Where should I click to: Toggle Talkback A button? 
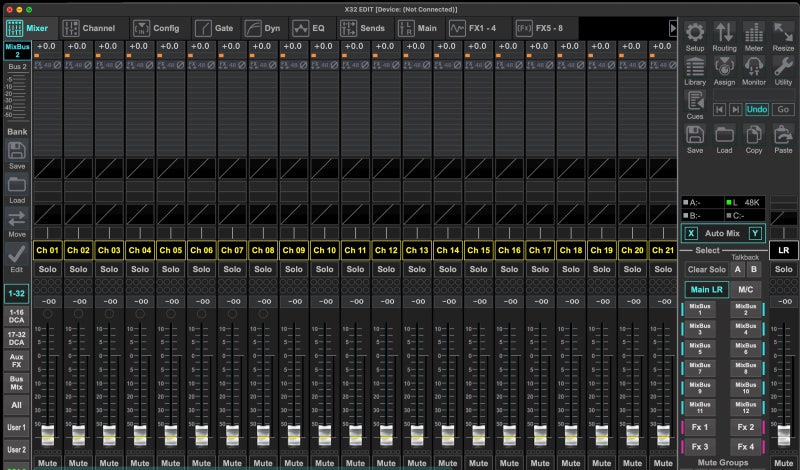[739, 269]
